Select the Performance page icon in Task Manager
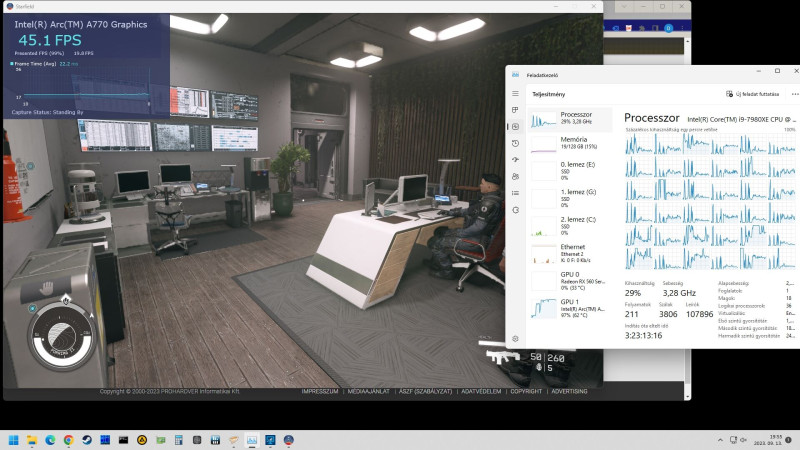The width and height of the screenshot is (800, 450). [x=515, y=127]
